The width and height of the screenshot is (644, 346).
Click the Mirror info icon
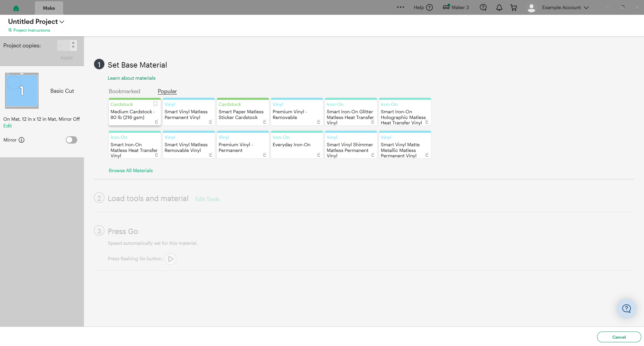pyautogui.click(x=21, y=140)
